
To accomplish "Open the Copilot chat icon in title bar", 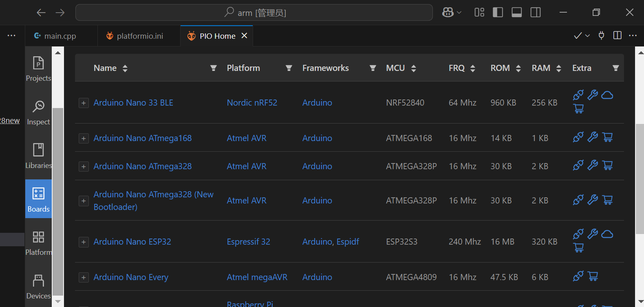I will (448, 12).
